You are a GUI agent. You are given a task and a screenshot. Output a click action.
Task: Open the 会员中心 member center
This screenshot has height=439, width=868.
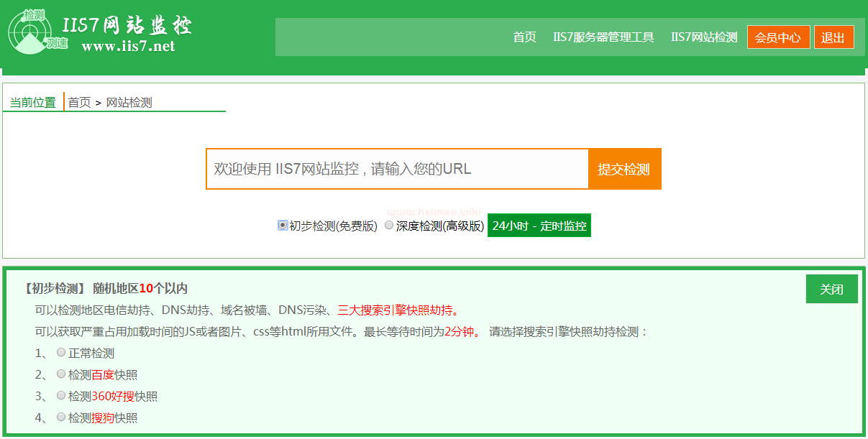tap(778, 37)
